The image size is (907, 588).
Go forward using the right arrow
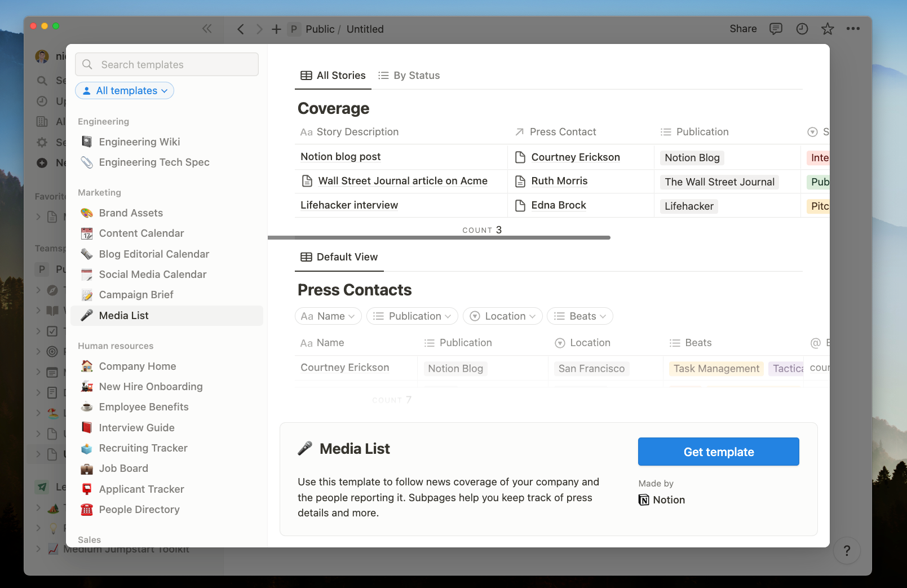[x=259, y=29]
